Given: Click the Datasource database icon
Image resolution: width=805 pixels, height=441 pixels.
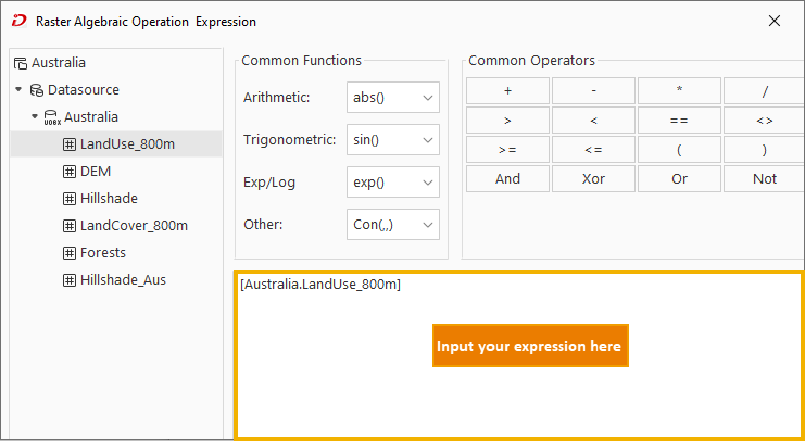Looking at the screenshot, I should coord(38,90).
